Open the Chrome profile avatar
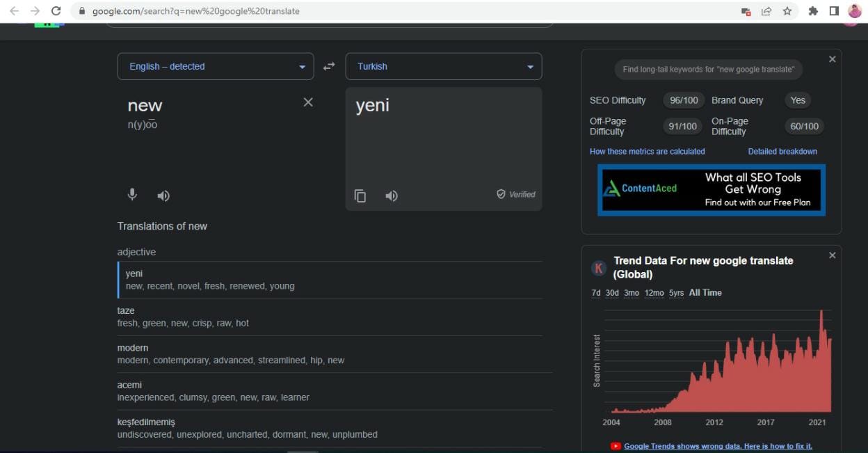The width and height of the screenshot is (868, 453). [x=855, y=11]
